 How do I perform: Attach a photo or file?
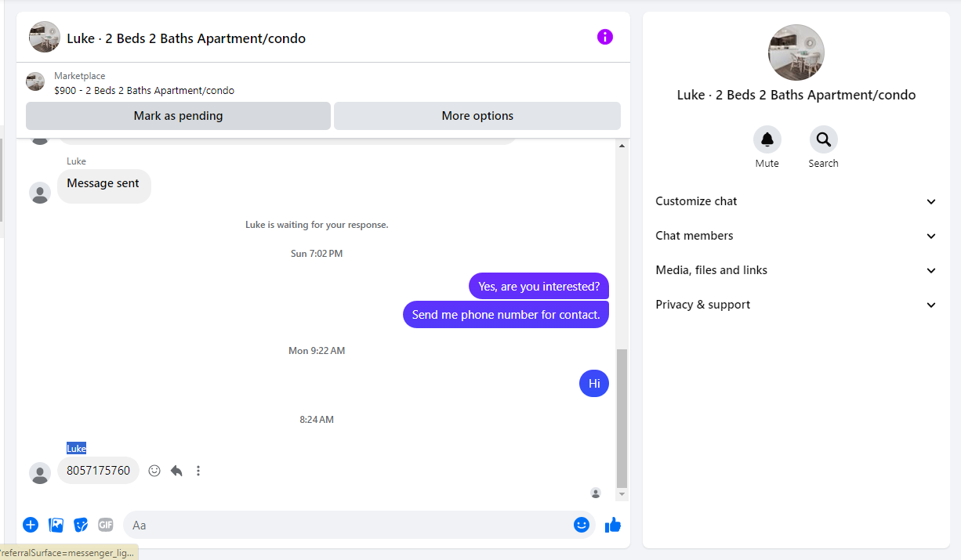coord(56,525)
